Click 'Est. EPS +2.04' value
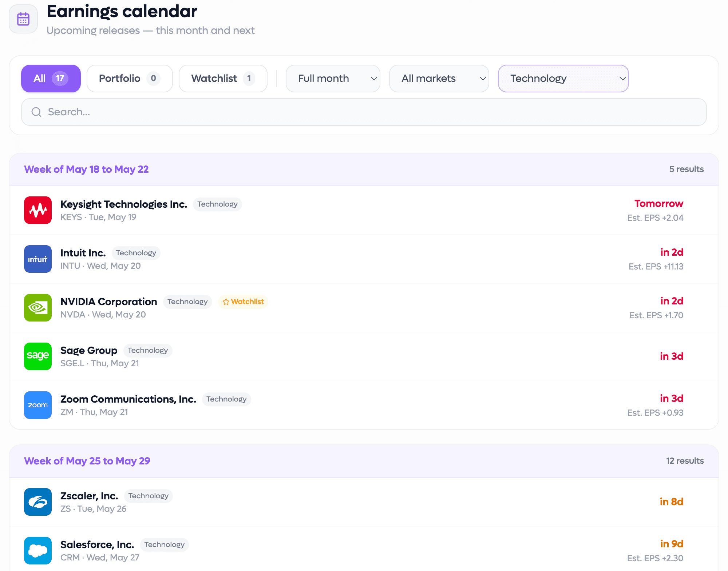The image size is (728, 571). point(655,218)
